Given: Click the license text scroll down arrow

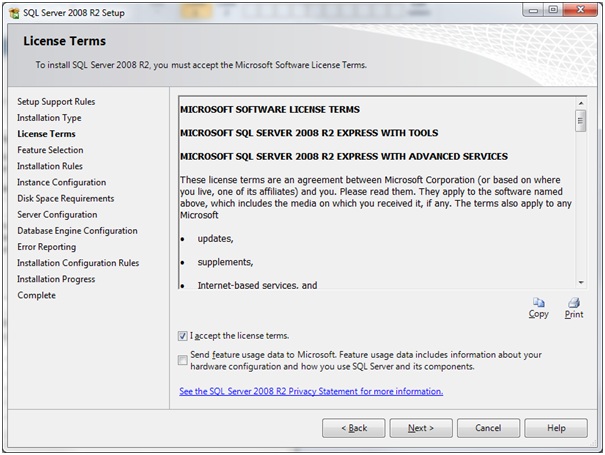Looking at the screenshot, I should (x=581, y=282).
